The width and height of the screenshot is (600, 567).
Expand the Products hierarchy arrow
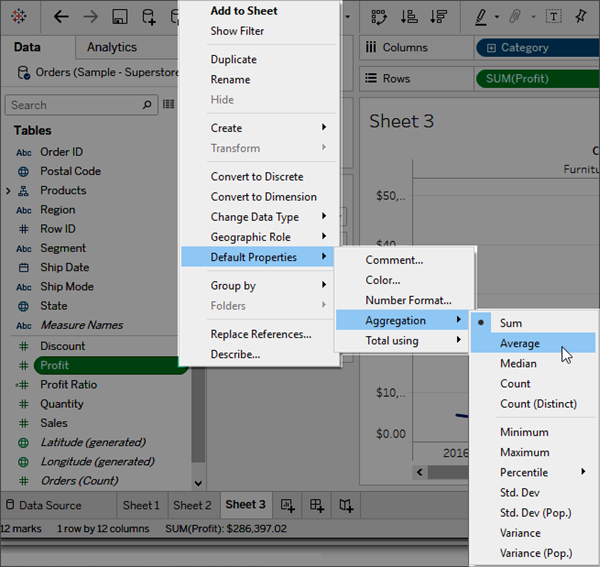pos(8,191)
